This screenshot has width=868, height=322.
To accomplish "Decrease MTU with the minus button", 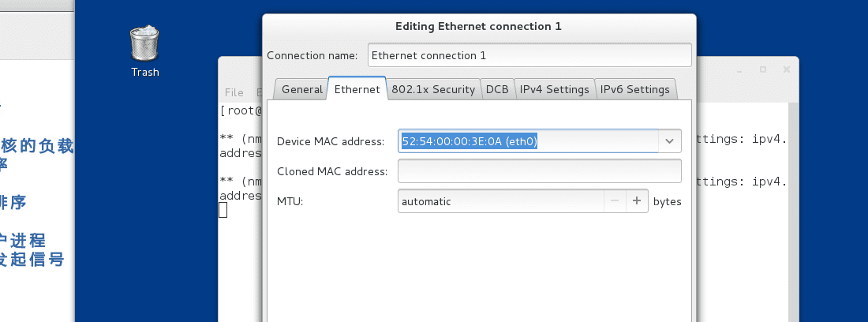I will pyautogui.click(x=615, y=201).
